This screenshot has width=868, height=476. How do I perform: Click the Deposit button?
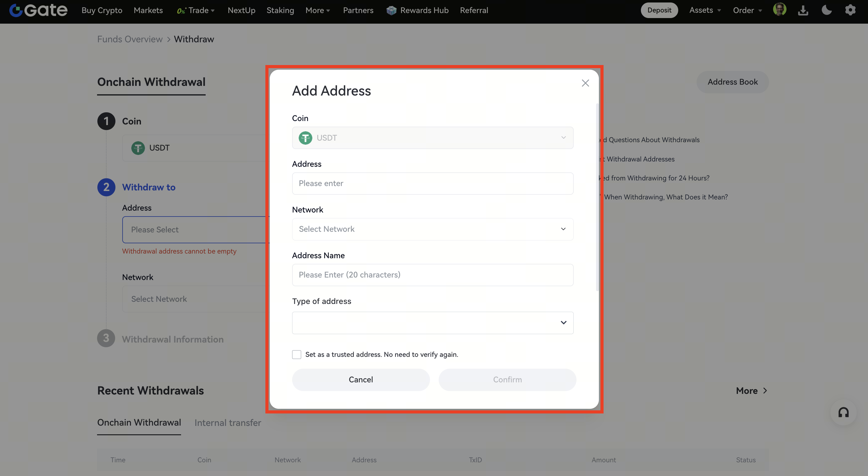(659, 11)
